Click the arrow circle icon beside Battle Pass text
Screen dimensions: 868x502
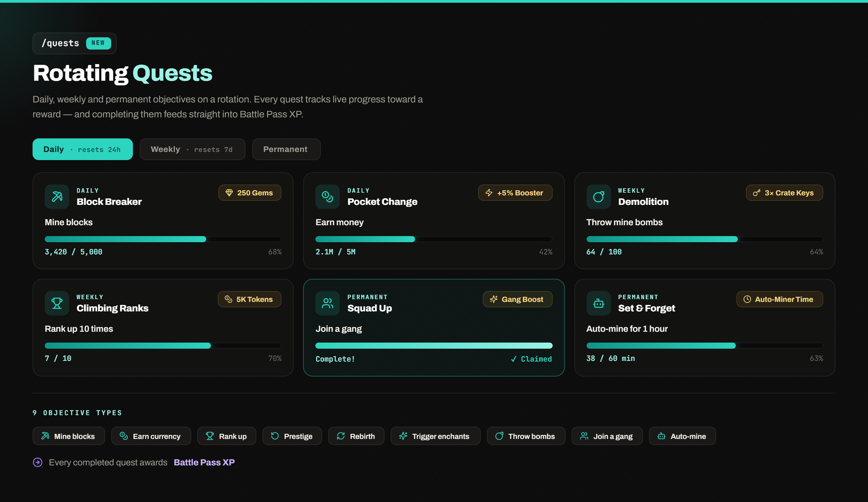pyautogui.click(x=38, y=462)
